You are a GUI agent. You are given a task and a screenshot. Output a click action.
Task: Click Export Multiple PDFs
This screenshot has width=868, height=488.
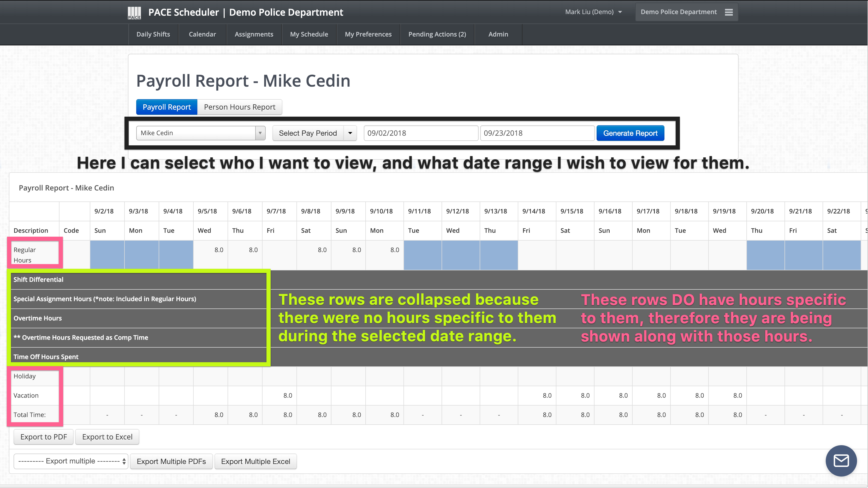171,461
